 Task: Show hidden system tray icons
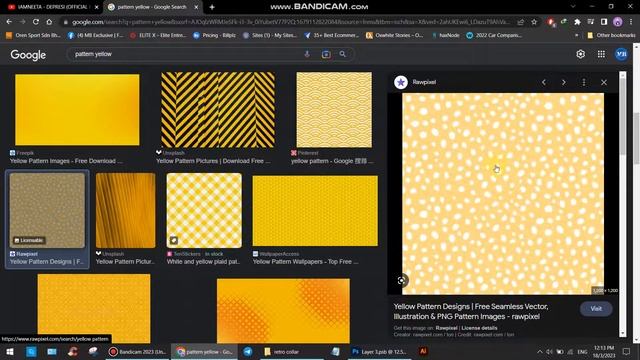[540, 351]
